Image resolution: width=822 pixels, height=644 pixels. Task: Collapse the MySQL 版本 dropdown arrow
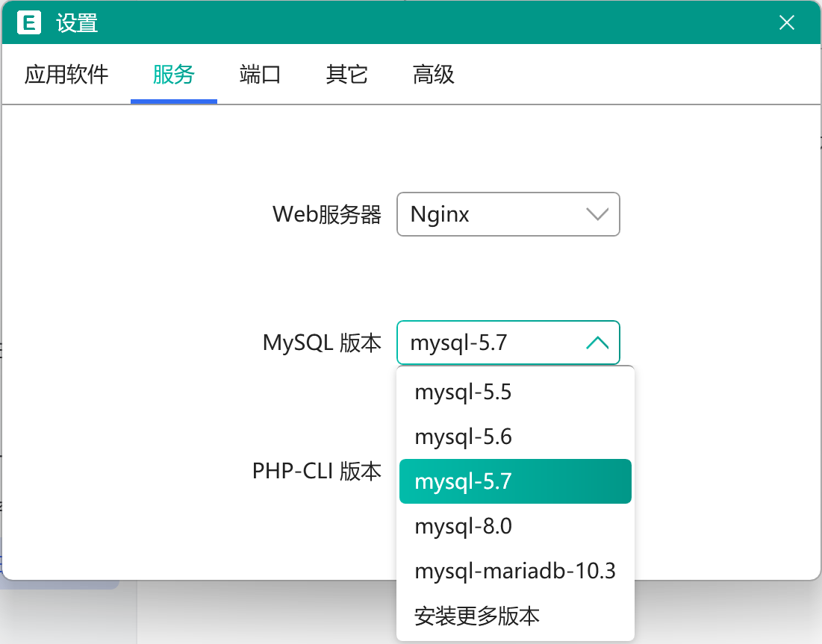click(597, 343)
